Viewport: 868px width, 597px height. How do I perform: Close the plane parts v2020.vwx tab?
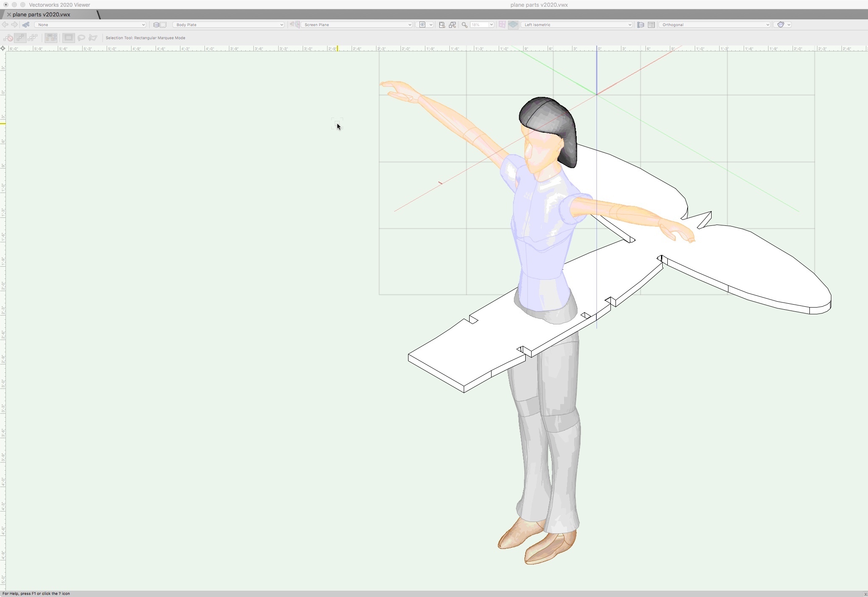[x=9, y=14]
